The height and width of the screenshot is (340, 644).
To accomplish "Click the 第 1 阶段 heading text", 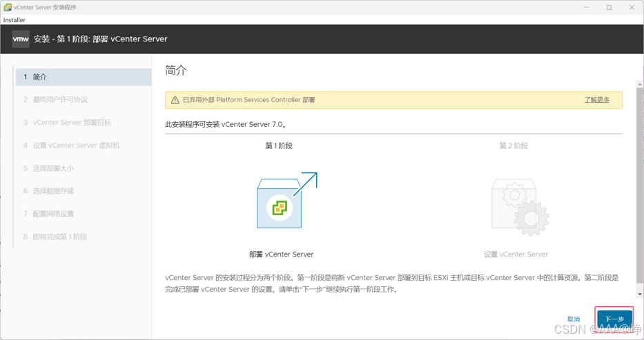I will [279, 146].
